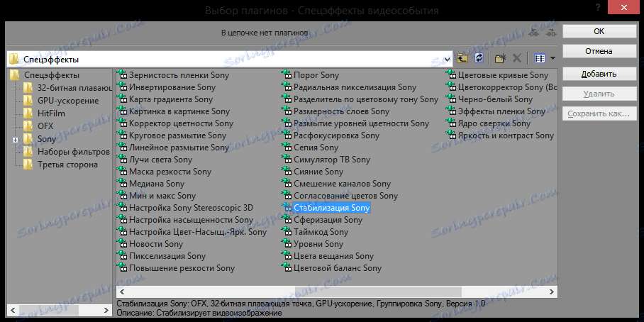Click the Инвертирование Sony plugin icon
The image size is (644, 322).
121,87
